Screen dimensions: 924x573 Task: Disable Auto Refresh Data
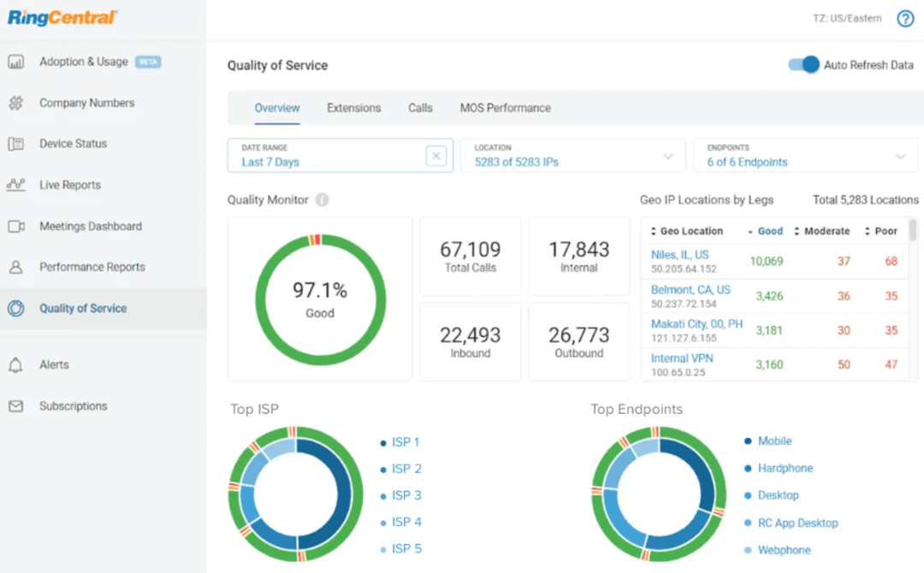(802, 64)
